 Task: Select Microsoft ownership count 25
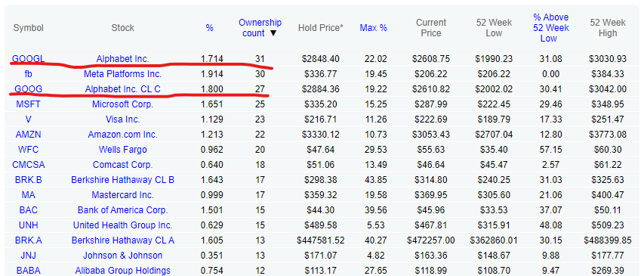tap(260, 104)
